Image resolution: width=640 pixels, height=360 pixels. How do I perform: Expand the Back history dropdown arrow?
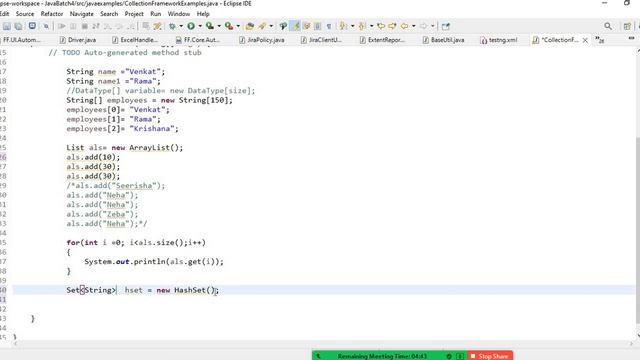click(413, 26)
